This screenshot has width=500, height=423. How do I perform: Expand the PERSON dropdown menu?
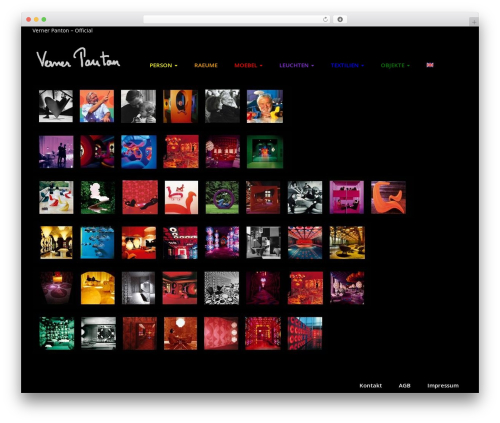coord(163,65)
